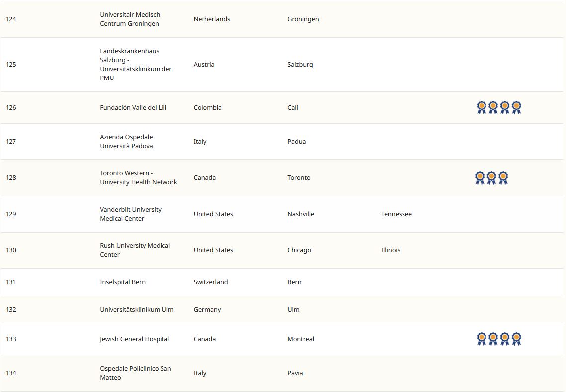Click second award ribbon in Montreal row
The height and width of the screenshot is (392, 566).
pos(493,339)
